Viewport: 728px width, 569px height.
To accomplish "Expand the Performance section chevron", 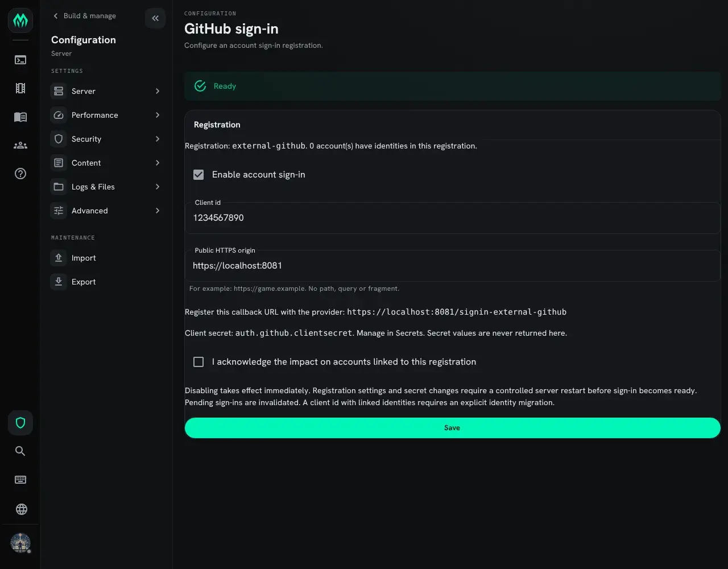I will [x=158, y=115].
